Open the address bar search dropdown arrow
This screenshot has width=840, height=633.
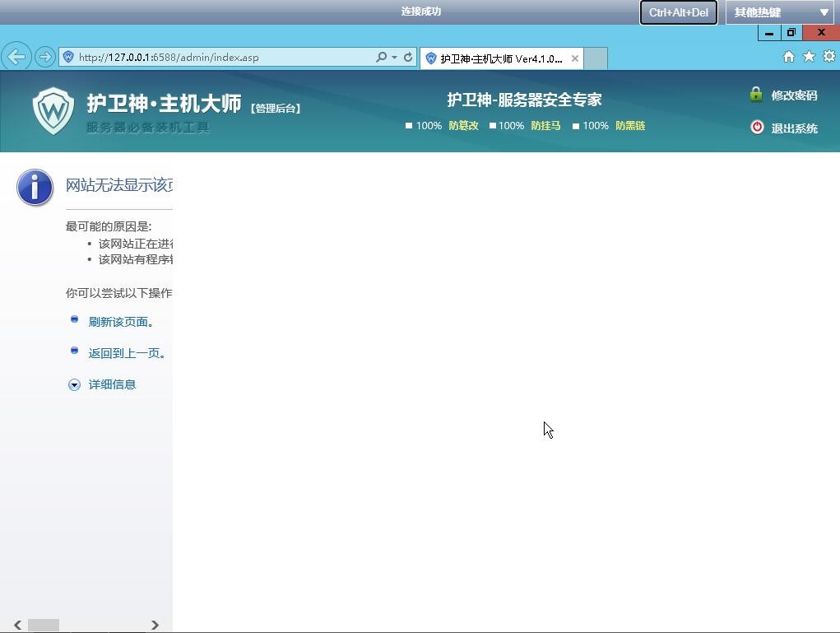coord(394,57)
